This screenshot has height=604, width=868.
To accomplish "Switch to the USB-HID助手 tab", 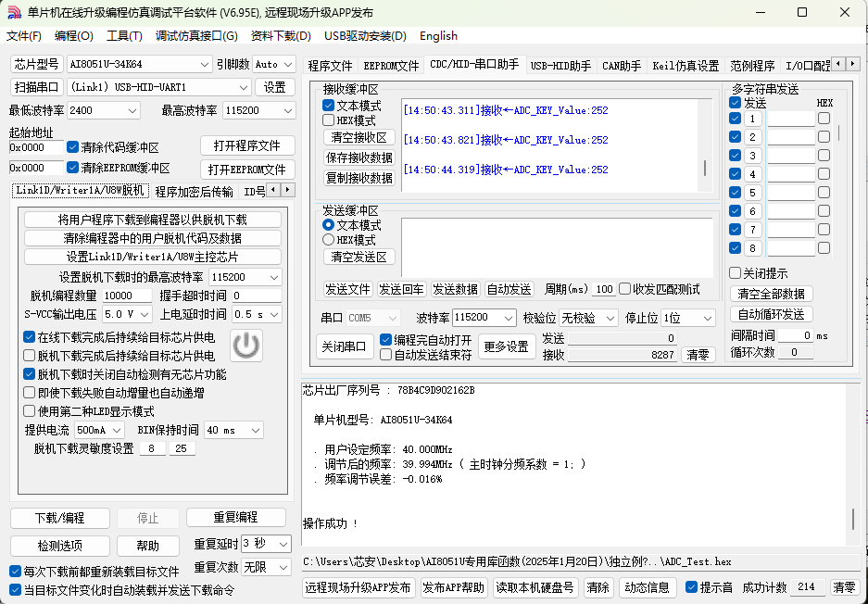I will tap(560, 66).
